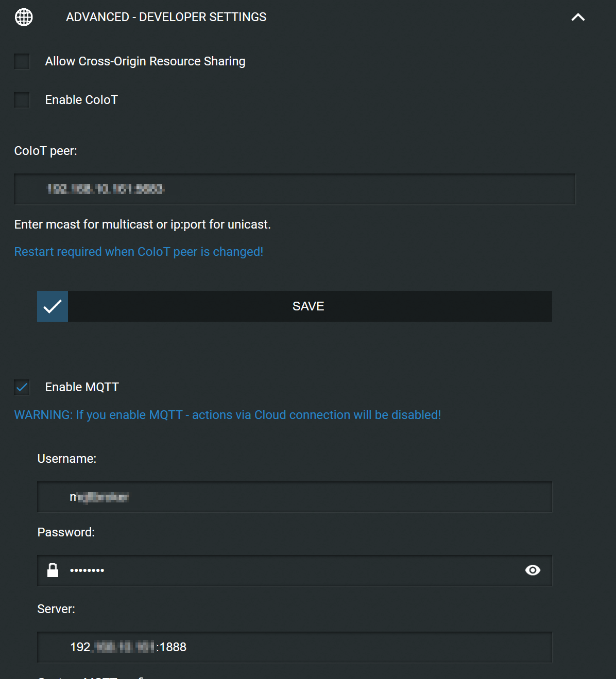Screen dimensions: 616x679
Task: Click the Allow Cross-Origin Resource Sharing label
Action: [145, 61]
